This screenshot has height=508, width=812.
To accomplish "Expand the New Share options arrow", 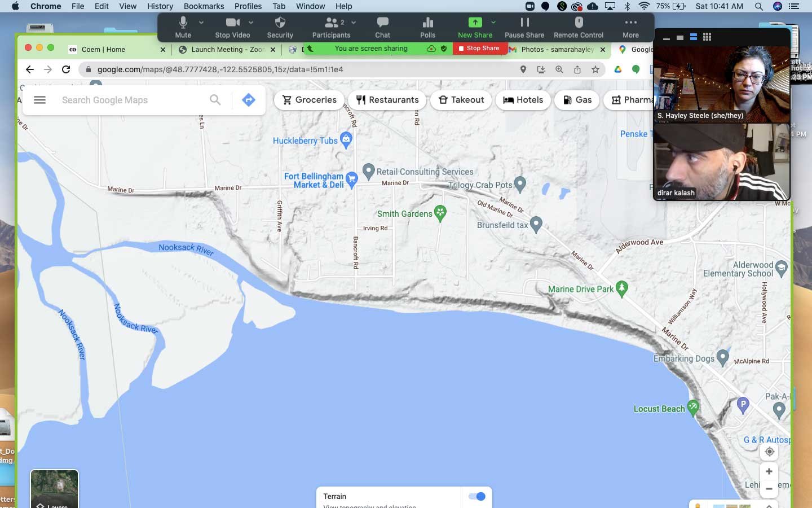I will [493, 23].
